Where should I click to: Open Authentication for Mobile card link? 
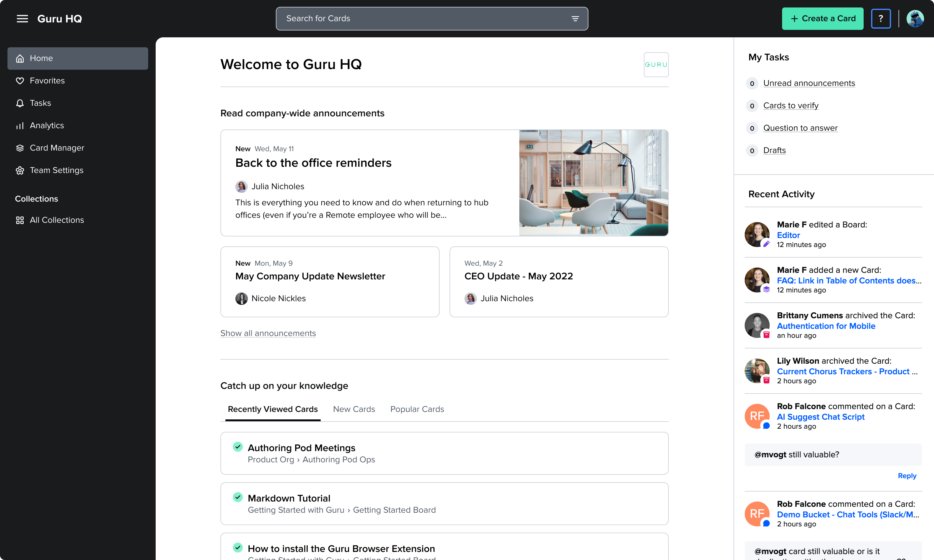pyautogui.click(x=826, y=326)
